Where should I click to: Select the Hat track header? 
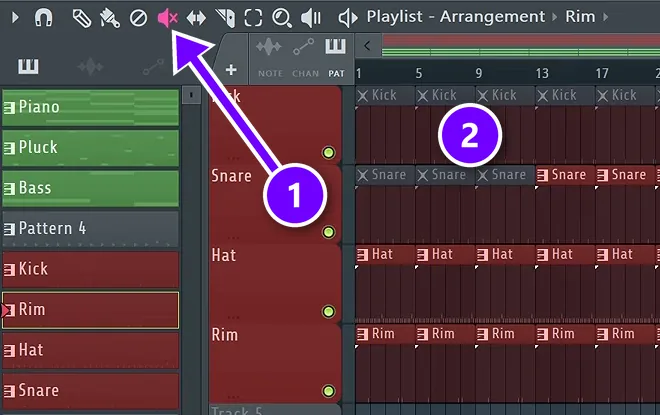(275, 284)
